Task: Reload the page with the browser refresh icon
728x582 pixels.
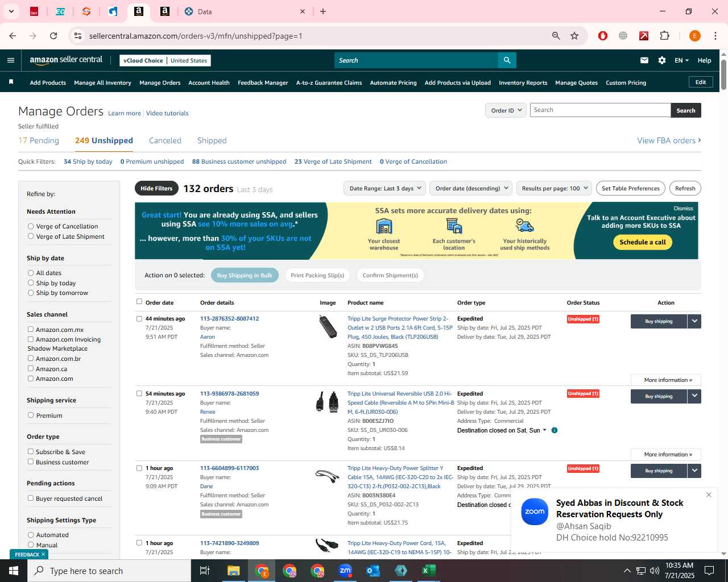Action: (53, 36)
